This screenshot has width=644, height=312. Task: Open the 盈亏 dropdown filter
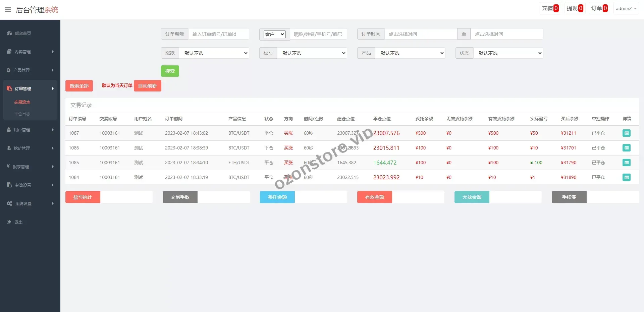click(312, 53)
